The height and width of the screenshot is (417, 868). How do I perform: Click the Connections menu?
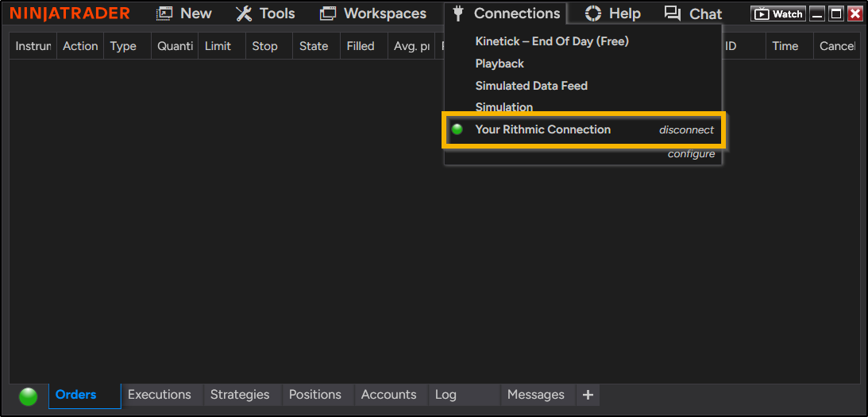[x=505, y=14]
